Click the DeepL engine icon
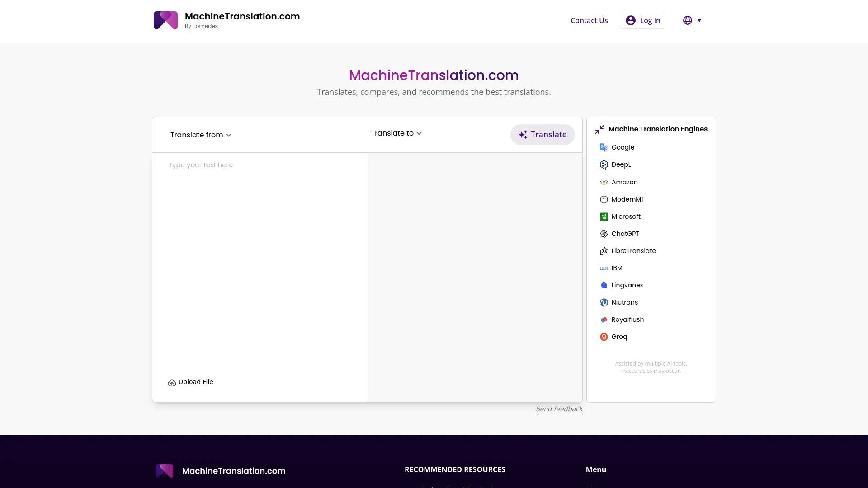Screen dimensions: 868x488 604,165
